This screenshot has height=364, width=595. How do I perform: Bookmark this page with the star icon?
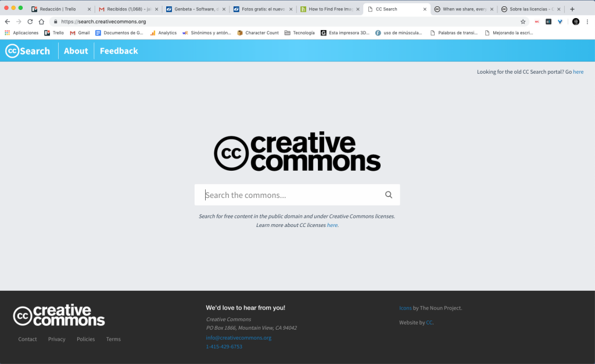click(x=523, y=21)
